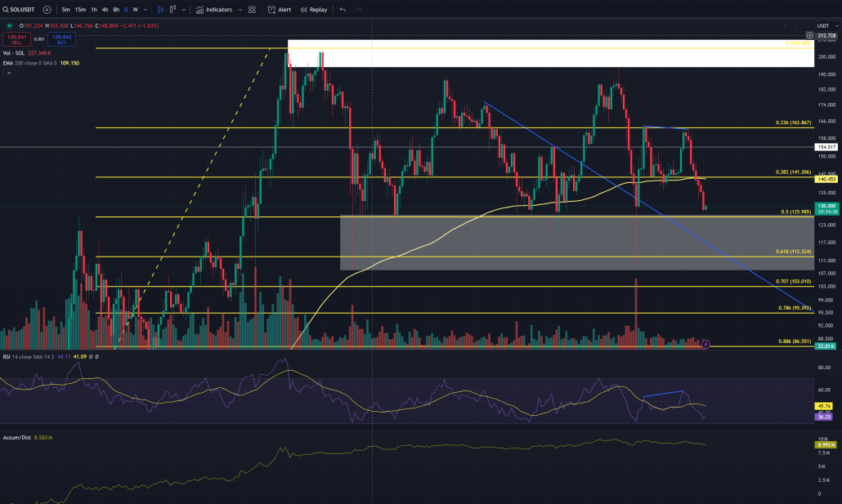Collapse the indicator legend chevron

[x=9, y=73]
